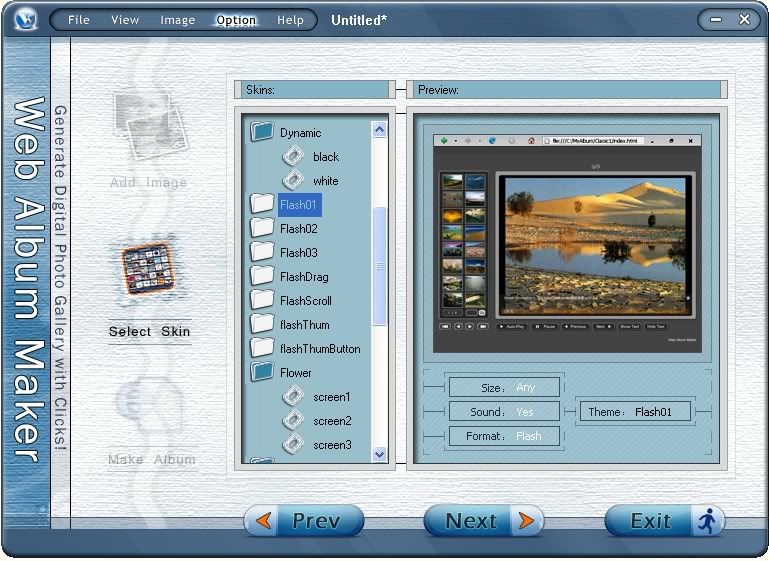
Task: Select the flashThumButton skin
Action: (x=320, y=349)
